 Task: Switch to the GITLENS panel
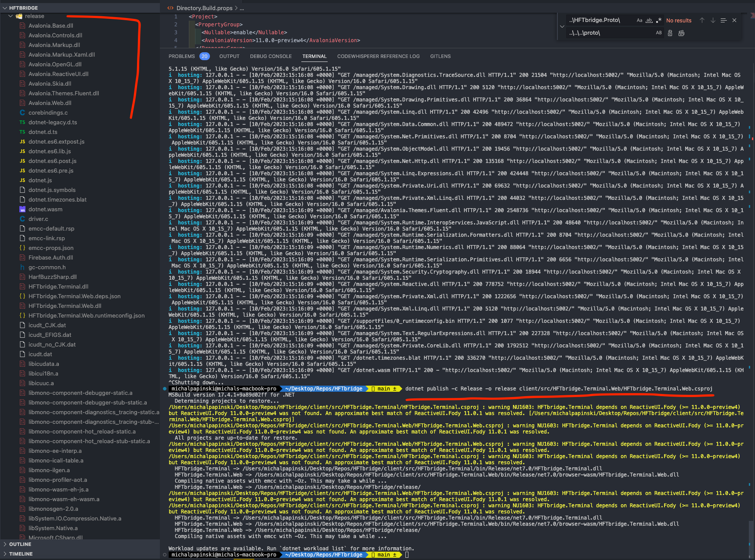(x=441, y=56)
